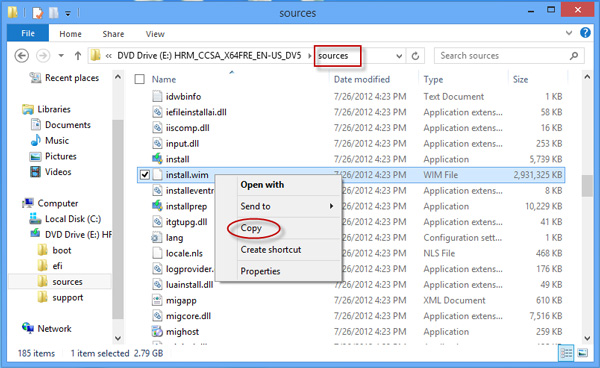This screenshot has width=600, height=368.
Task: Select the migapp XML document icon
Action: coord(157,300)
